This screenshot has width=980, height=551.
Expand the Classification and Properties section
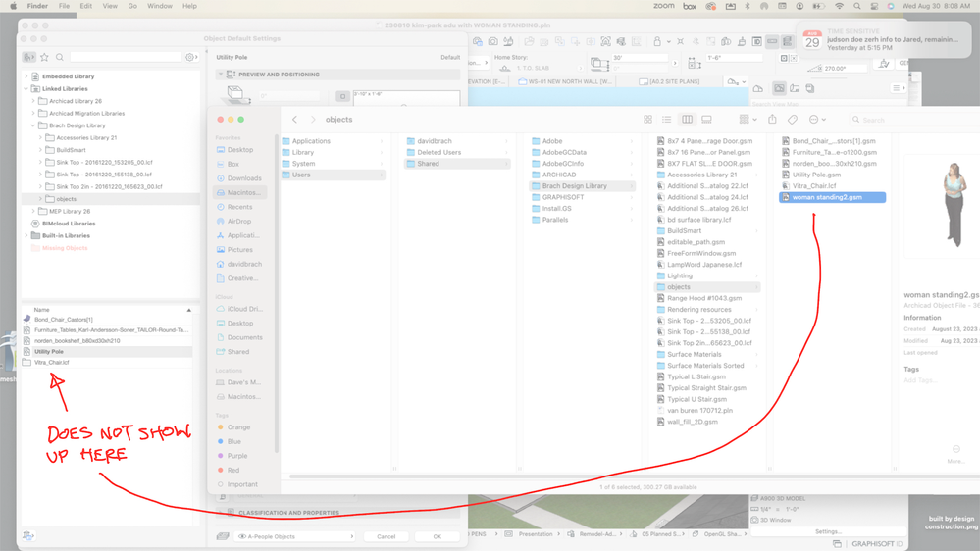coord(221,512)
